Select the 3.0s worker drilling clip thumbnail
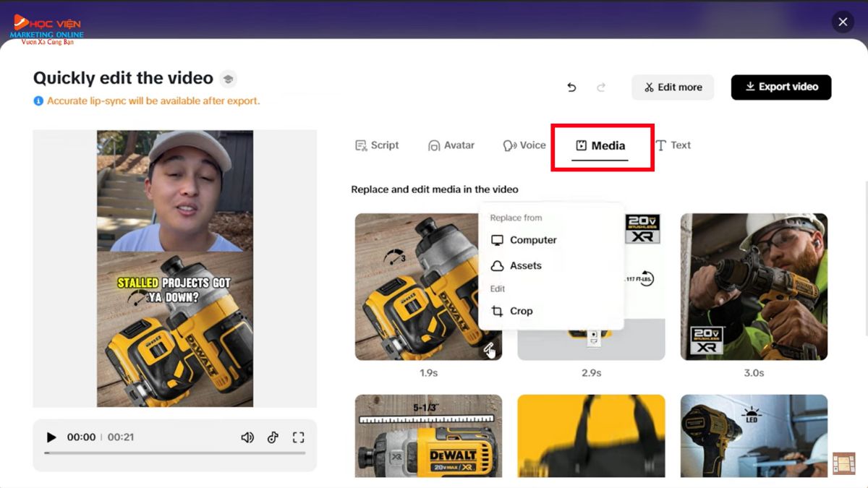The image size is (868, 488). click(x=754, y=287)
